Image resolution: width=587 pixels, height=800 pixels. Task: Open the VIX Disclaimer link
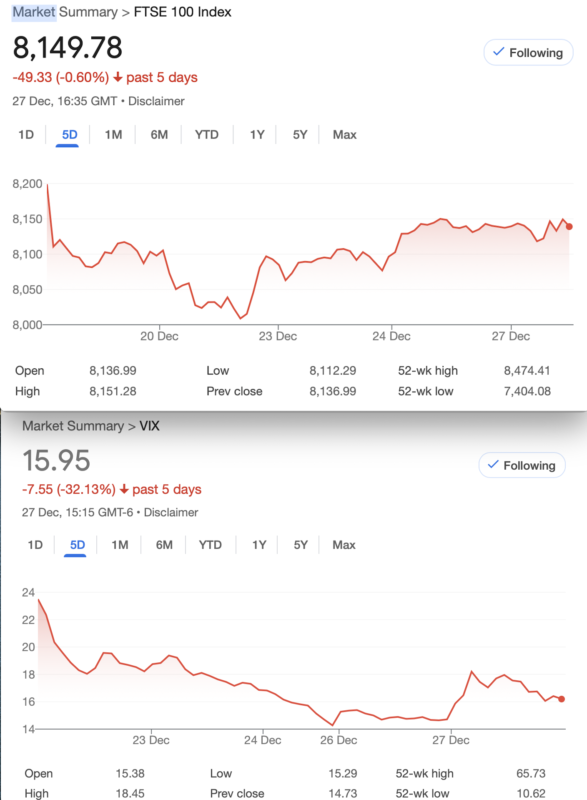(x=171, y=512)
